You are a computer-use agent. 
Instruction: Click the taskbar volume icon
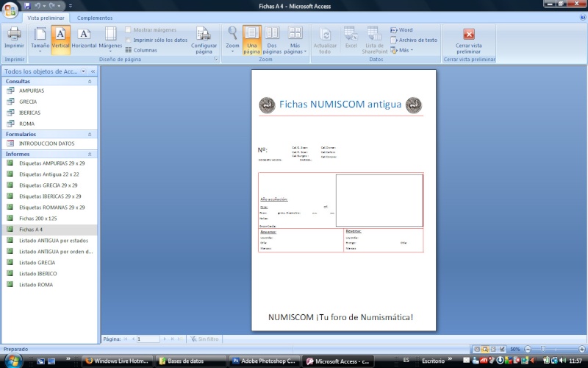point(563,361)
